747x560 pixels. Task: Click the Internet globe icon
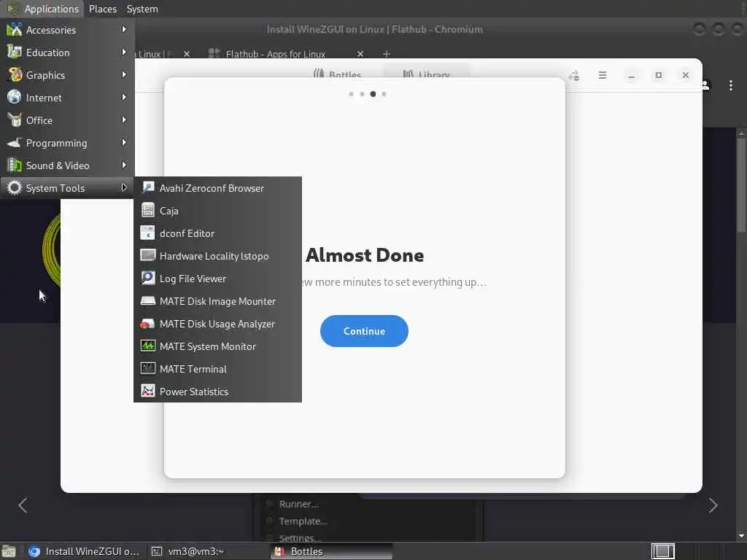(15, 97)
